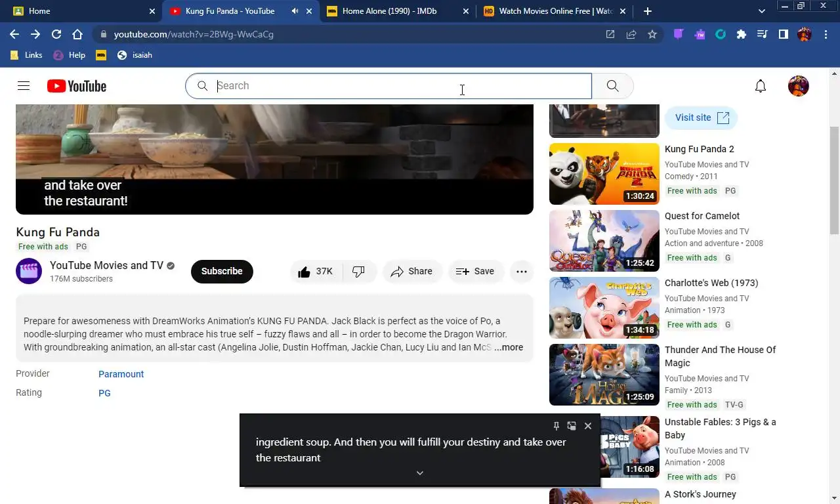The width and height of the screenshot is (840, 504).
Task: Click Visit site button
Action: (702, 117)
